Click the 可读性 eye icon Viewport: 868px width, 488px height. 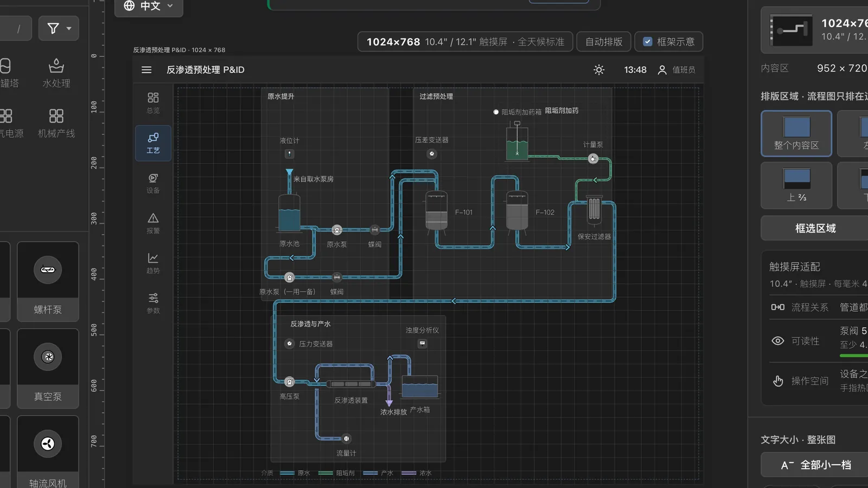(778, 341)
